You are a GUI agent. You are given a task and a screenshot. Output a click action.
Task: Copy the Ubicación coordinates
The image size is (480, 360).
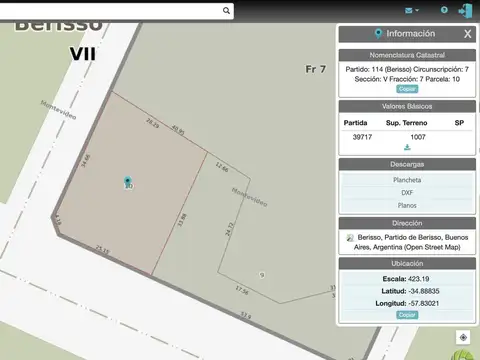[407, 315]
